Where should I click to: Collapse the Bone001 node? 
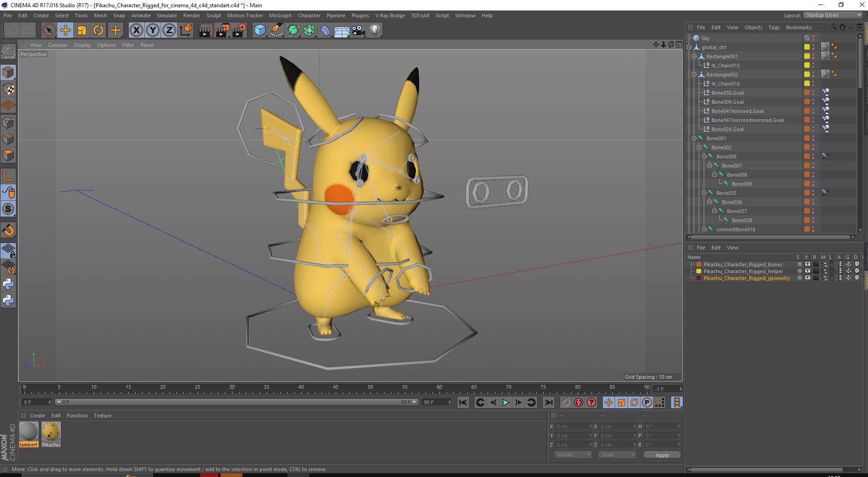pos(694,138)
